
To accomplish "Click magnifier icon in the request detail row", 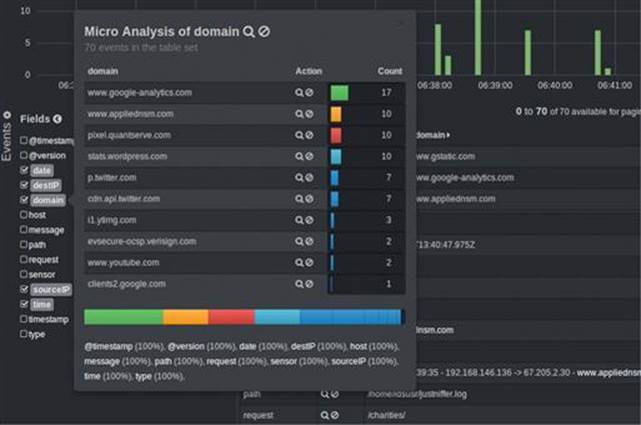I will coord(325,415).
